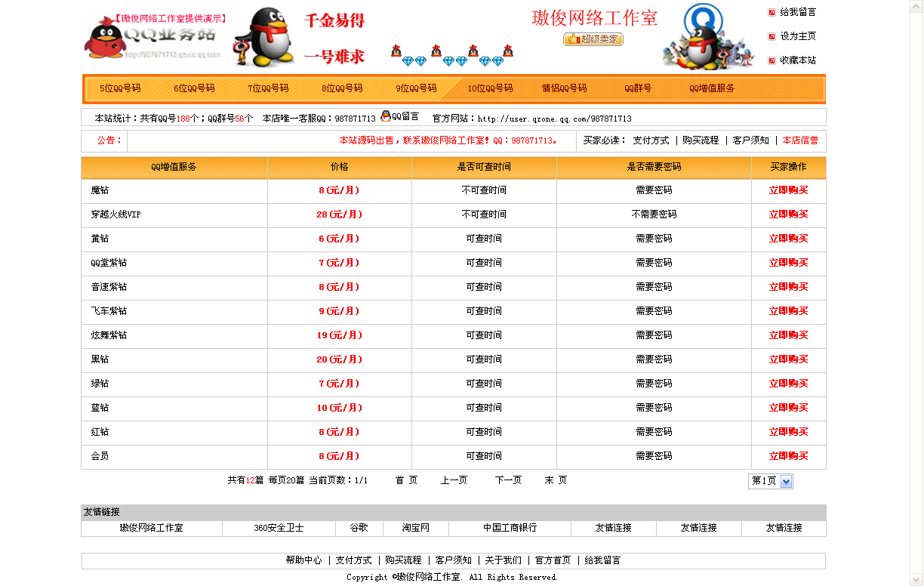
Task: Click the 20(元/月) price cell
Action: tap(340, 359)
